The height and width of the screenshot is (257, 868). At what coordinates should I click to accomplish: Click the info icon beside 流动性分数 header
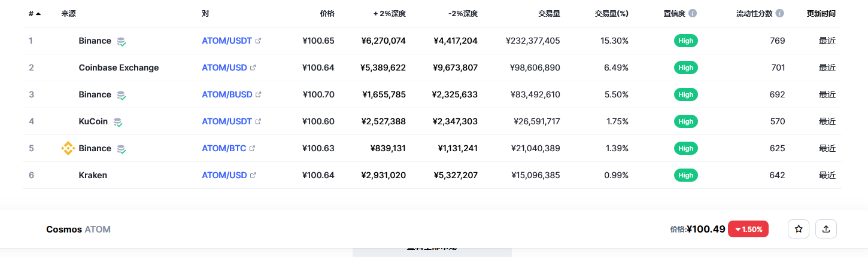780,13
